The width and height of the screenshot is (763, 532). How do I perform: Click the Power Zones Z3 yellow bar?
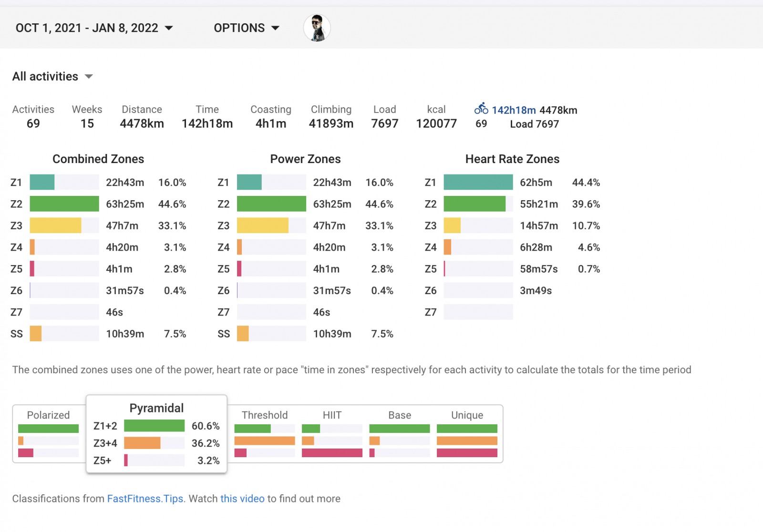tap(262, 225)
